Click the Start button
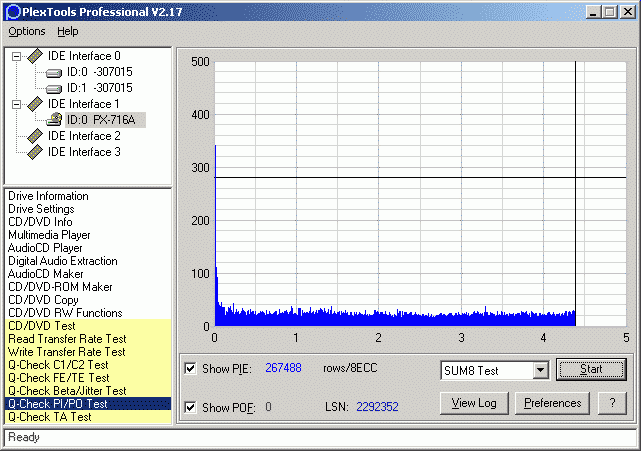Viewport: 641px width, 451px height. (x=591, y=369)
